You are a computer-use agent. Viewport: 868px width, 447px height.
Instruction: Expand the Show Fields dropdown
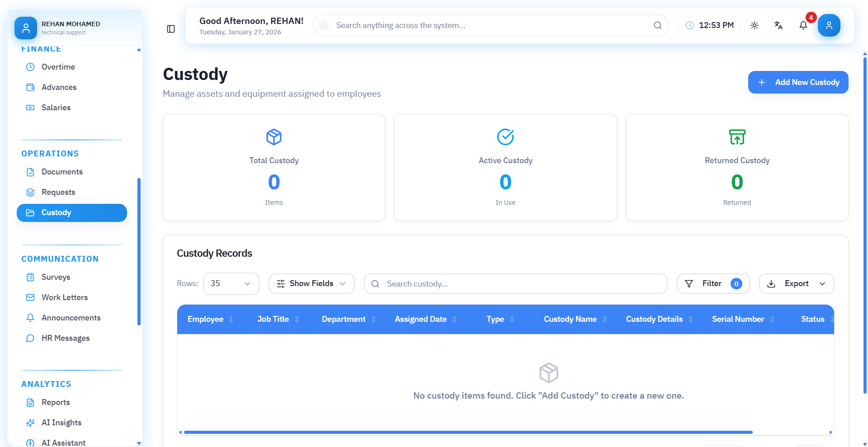311,284
